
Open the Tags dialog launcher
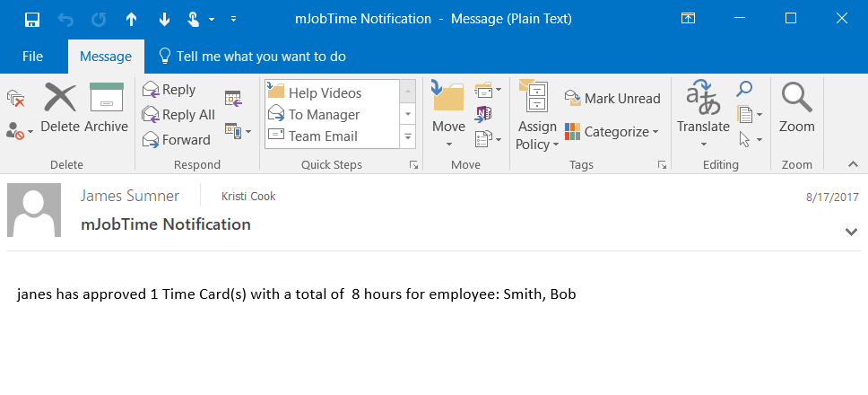click(x=662, y=164)
